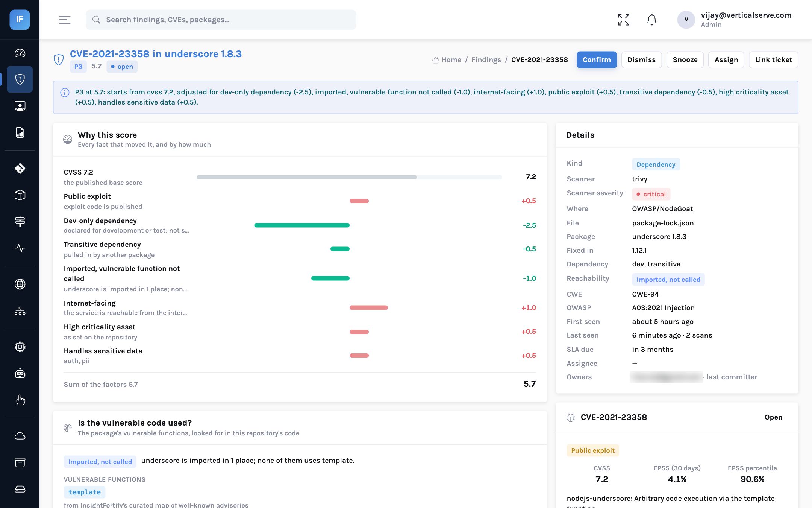Click the open status badge under title
Viewport: 812px width, 508px height.
click(122, 67)
